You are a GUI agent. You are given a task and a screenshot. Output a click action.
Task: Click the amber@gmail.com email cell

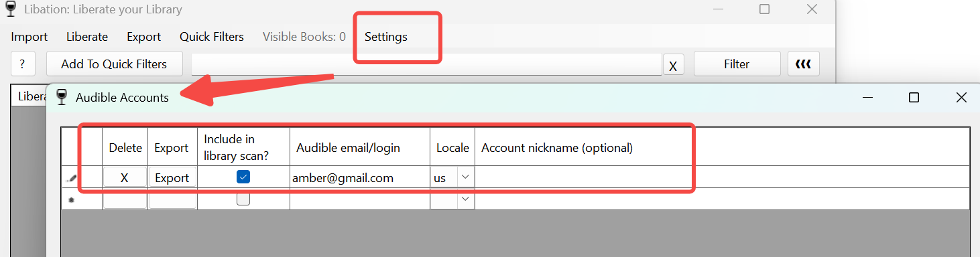coord(360,177)
